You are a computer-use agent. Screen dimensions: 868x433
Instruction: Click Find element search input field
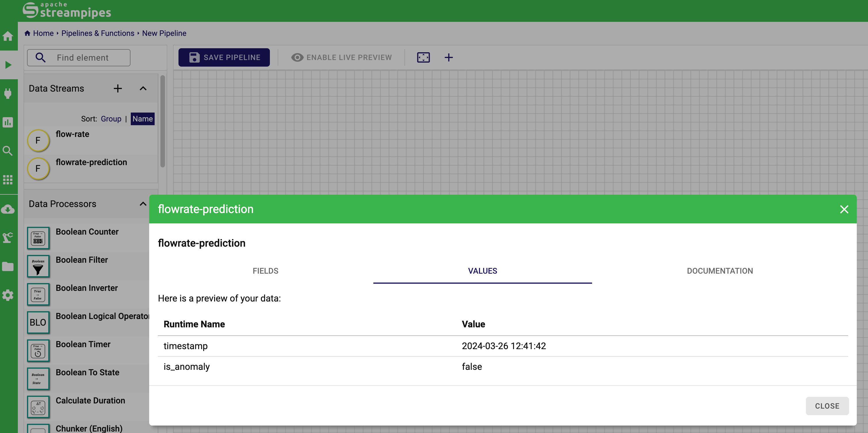click(91, 57)
